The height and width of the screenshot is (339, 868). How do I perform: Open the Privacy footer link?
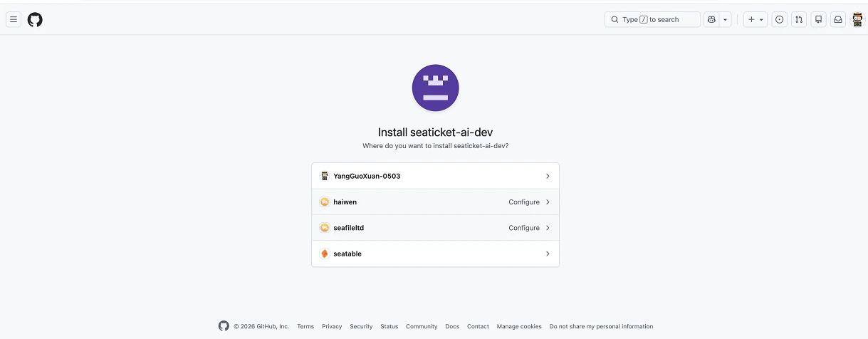[x=332, y=326]
